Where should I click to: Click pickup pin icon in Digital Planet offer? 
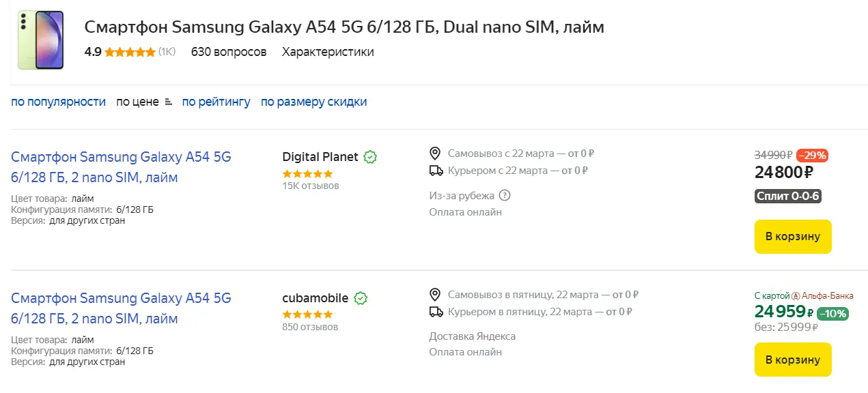[435, 153]
